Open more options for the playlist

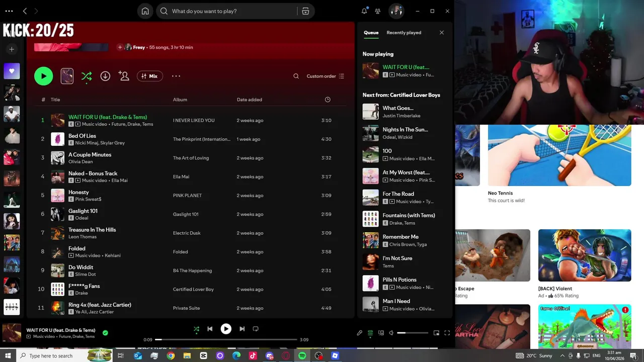click(176, 76)
